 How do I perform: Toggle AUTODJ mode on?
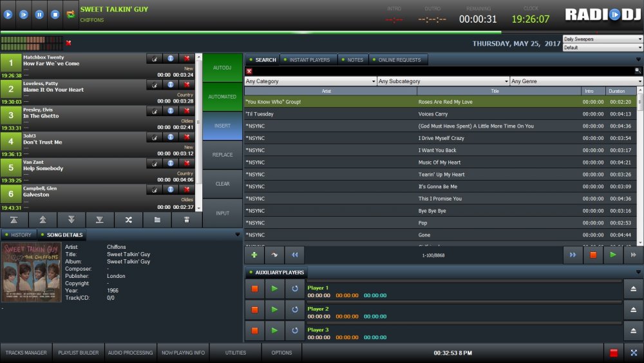[222, 68]
